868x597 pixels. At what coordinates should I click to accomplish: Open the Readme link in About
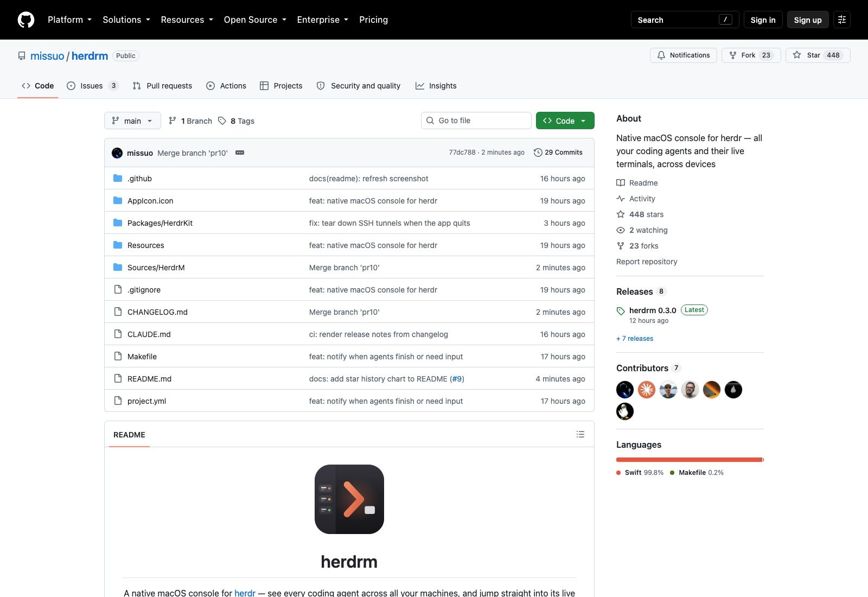(x=637, y=183)
